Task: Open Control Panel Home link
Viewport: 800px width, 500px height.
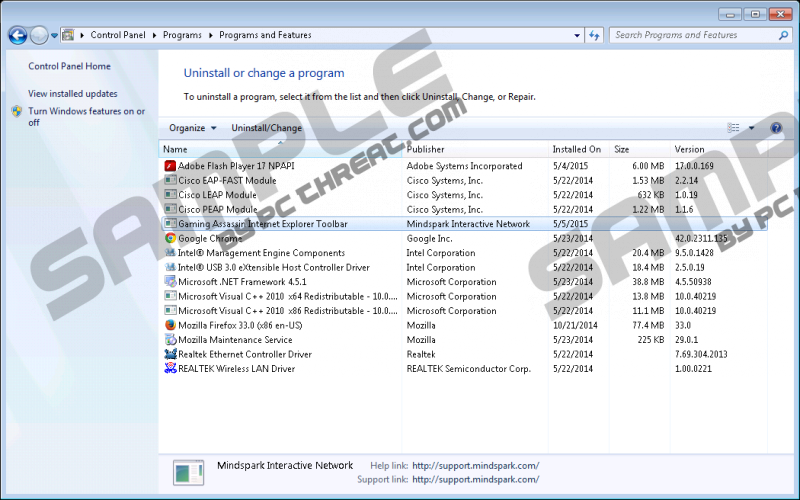Action: click(x=69, y=66)
